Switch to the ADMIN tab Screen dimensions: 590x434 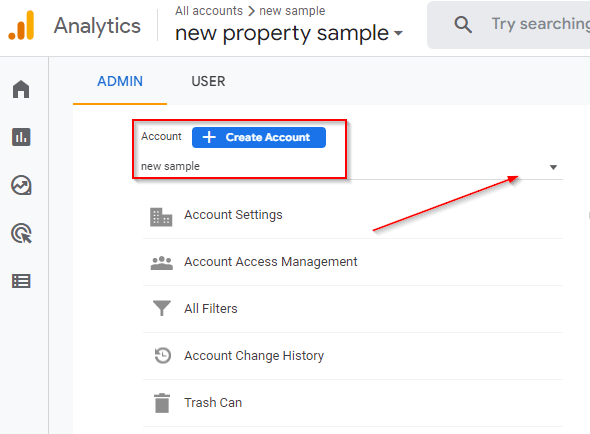click(x=120, y=81)
